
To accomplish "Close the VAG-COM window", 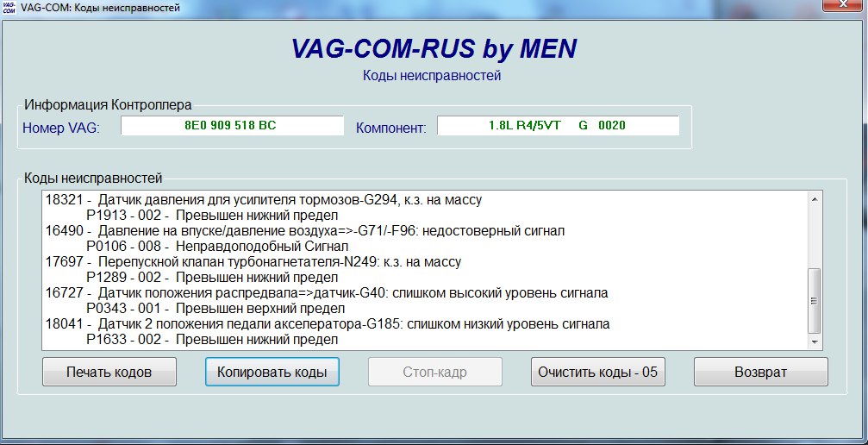I will tap(844, 4).
